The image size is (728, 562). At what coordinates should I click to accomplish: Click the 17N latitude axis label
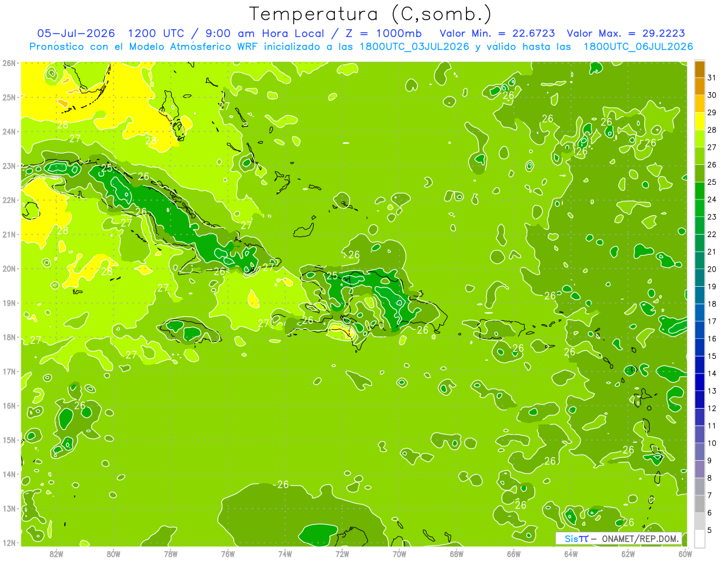click(8, 371)
